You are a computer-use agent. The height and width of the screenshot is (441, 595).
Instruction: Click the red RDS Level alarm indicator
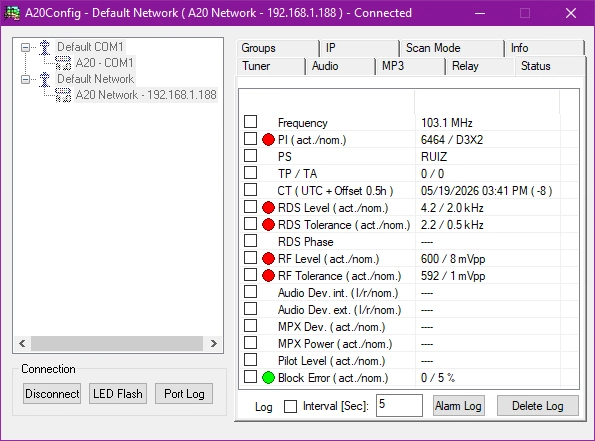[268, 208]
